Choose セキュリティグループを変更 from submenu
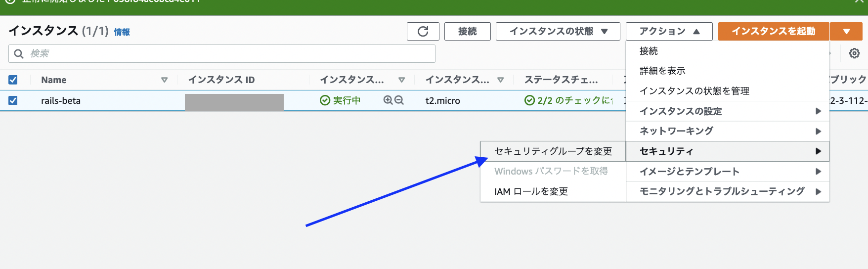The height and width of the screenshot is (269, 868). click(553, 151)
